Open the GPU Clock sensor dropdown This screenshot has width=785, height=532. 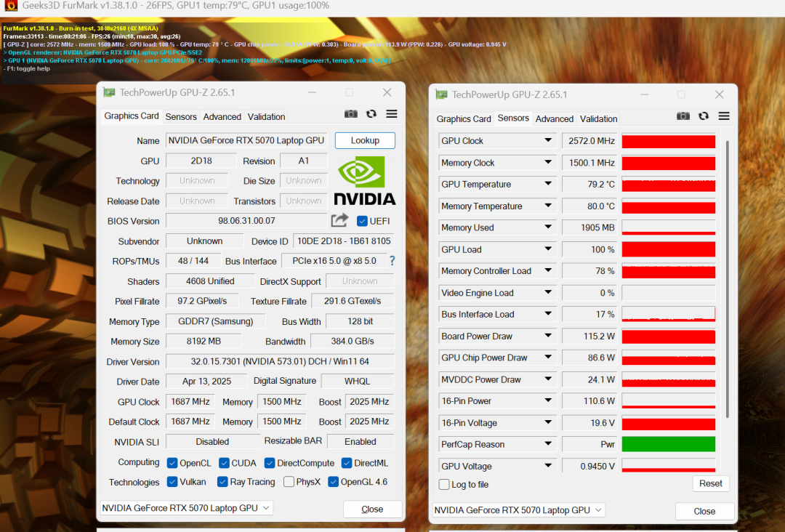click(x=548, y=141)
